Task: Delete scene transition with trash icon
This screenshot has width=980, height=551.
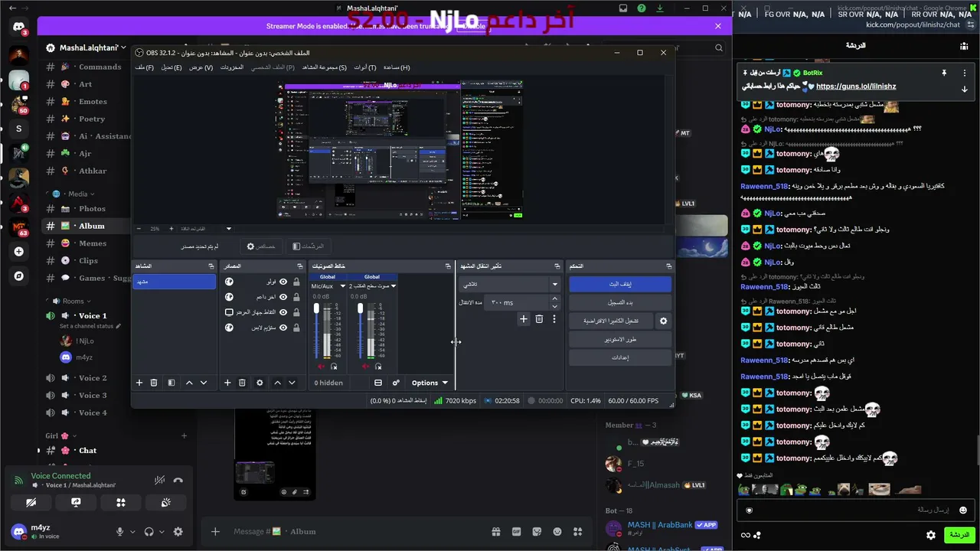Action: (539, 319)
